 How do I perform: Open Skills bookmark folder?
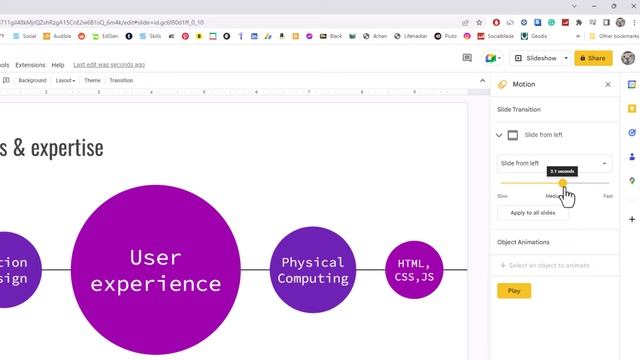coord(150,36)
